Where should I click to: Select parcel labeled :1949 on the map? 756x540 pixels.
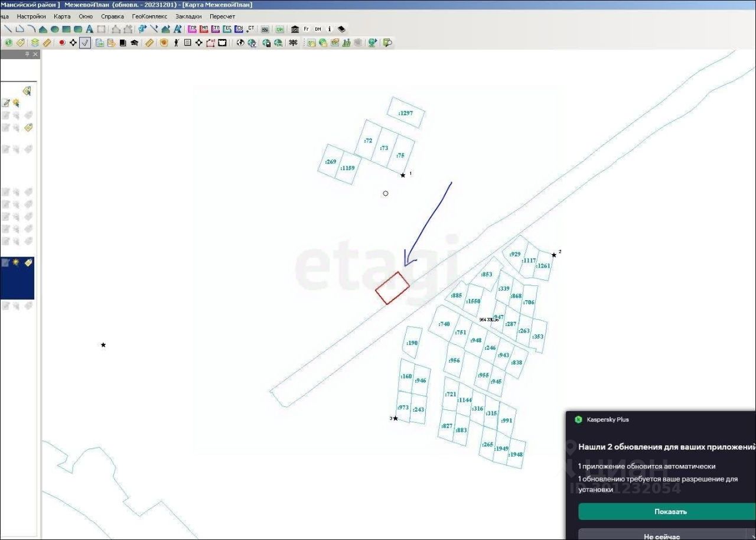tap(501, 448)
